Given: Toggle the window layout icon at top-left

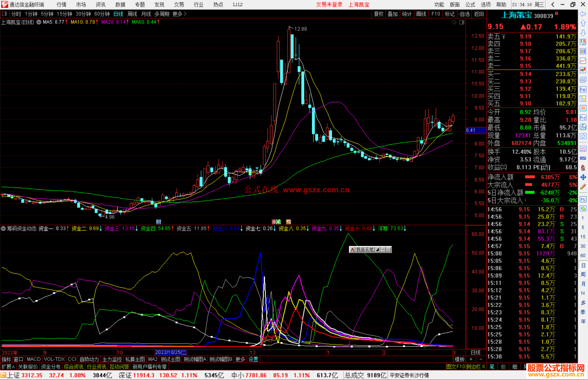Looking at the screenshot, I should 5,14.
